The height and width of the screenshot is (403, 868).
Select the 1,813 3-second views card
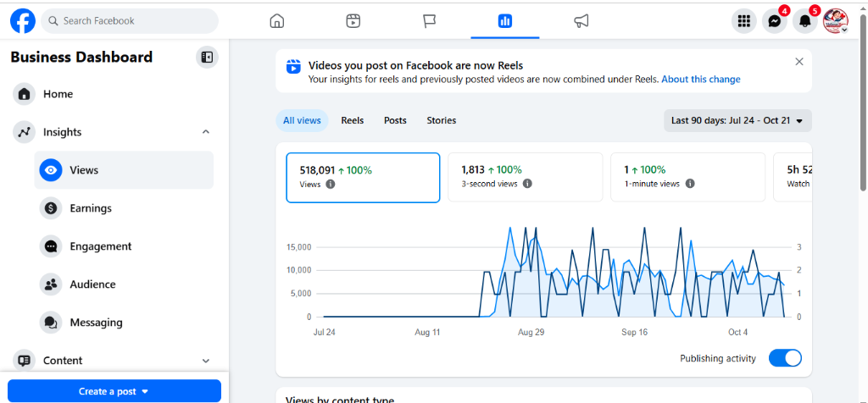click(525, 178)
